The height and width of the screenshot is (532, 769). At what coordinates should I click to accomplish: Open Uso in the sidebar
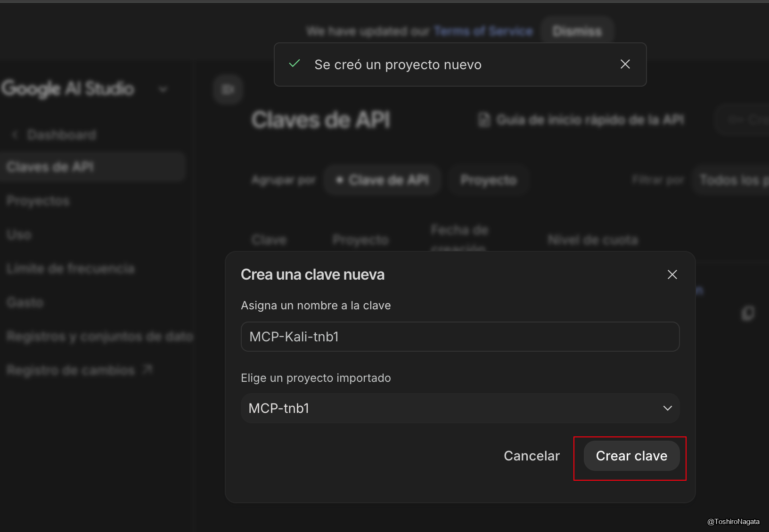[19, 234]
